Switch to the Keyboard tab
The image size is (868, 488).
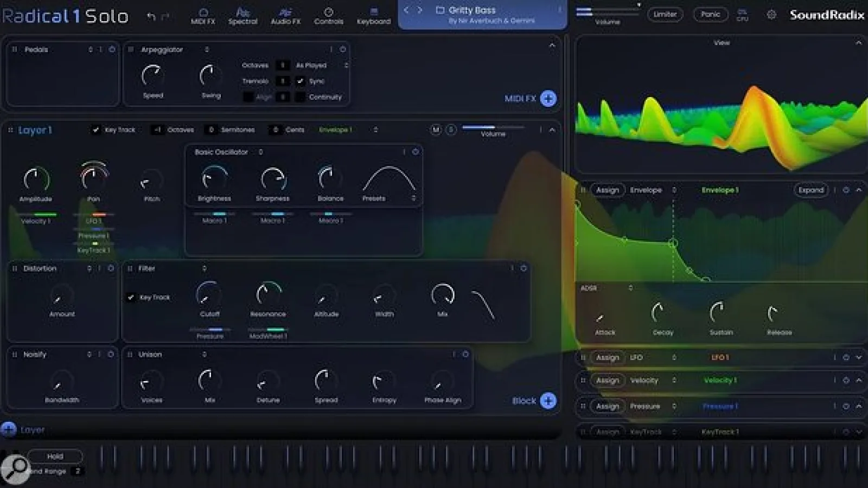click(373, 16)
